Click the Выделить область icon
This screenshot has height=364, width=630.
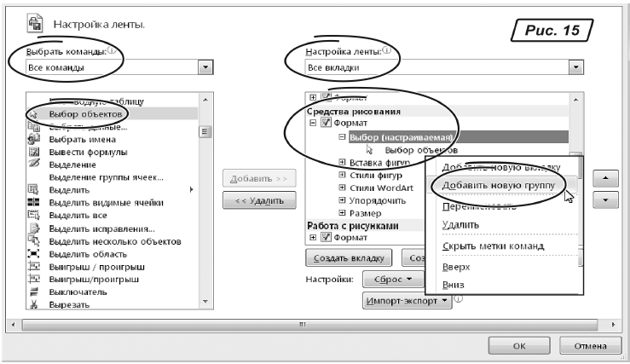click(x=35, y=254)
